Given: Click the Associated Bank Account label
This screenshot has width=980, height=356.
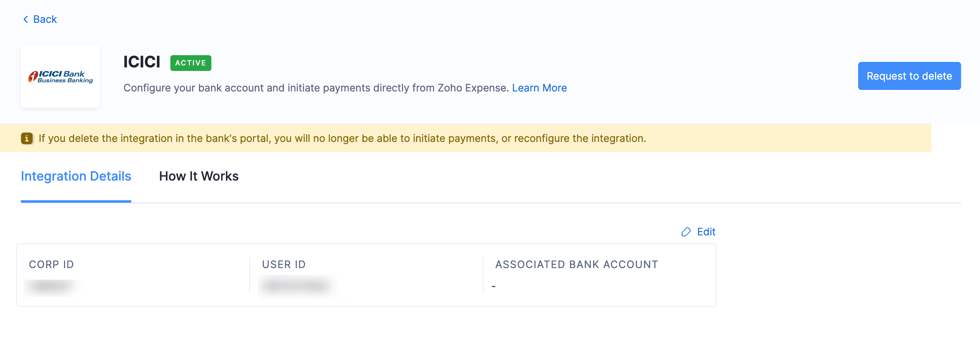Looking at the screenshot, I should point(577,265).
